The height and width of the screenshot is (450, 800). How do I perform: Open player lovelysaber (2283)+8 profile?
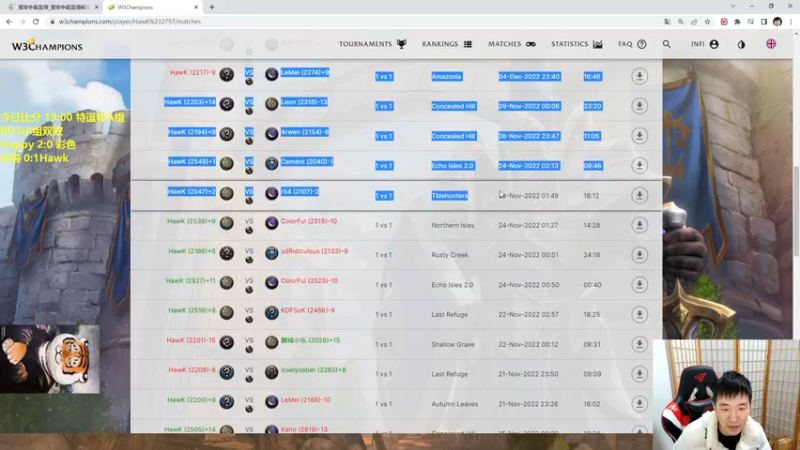(313, 370)
